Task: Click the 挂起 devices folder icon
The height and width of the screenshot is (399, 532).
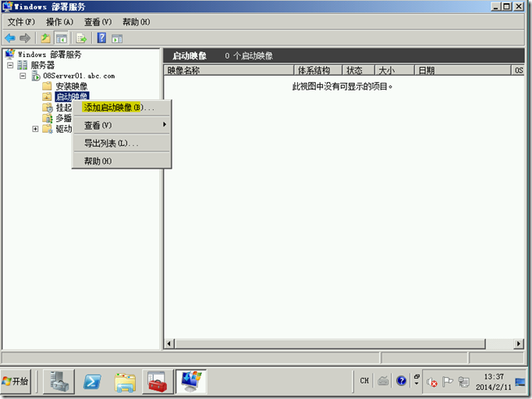Action: tap(47, 107)
